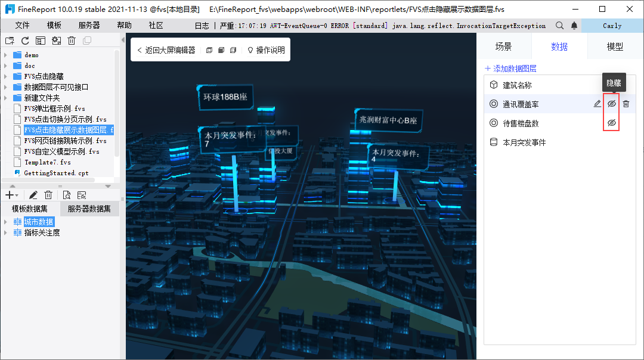Click the notification bell icon

[x=574, y=26]
